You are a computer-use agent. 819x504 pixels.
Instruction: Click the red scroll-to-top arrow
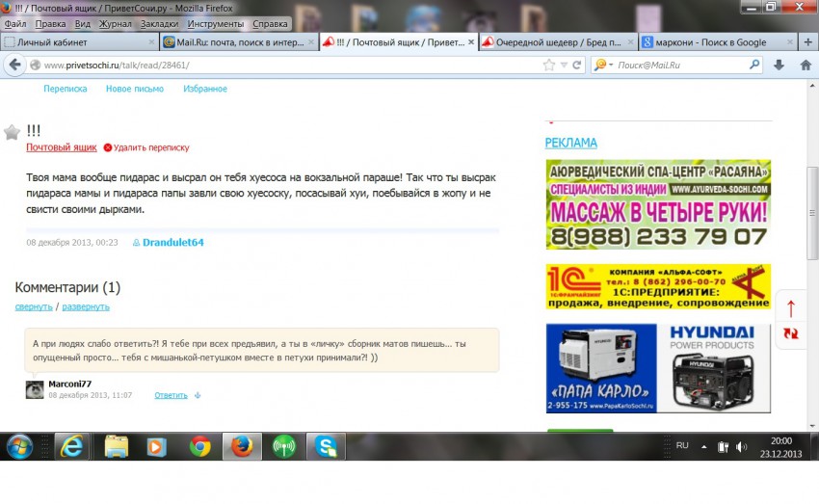[791, 308]
